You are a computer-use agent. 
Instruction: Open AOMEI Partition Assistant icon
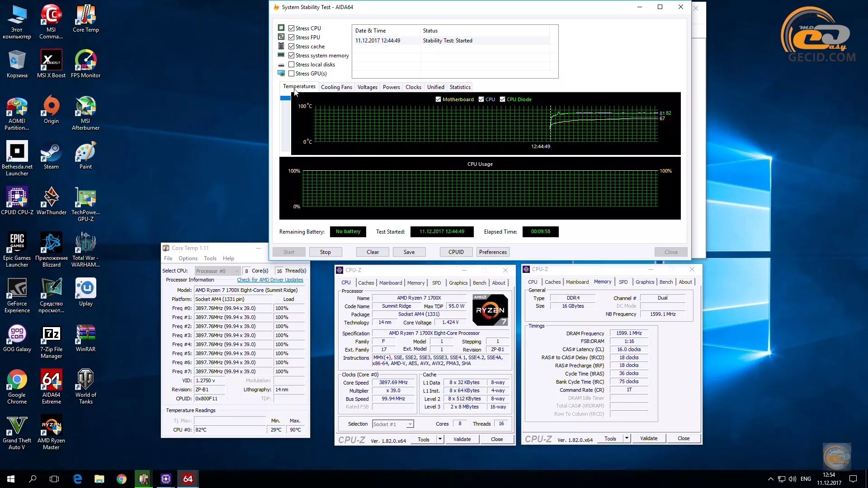pos(17,113)
